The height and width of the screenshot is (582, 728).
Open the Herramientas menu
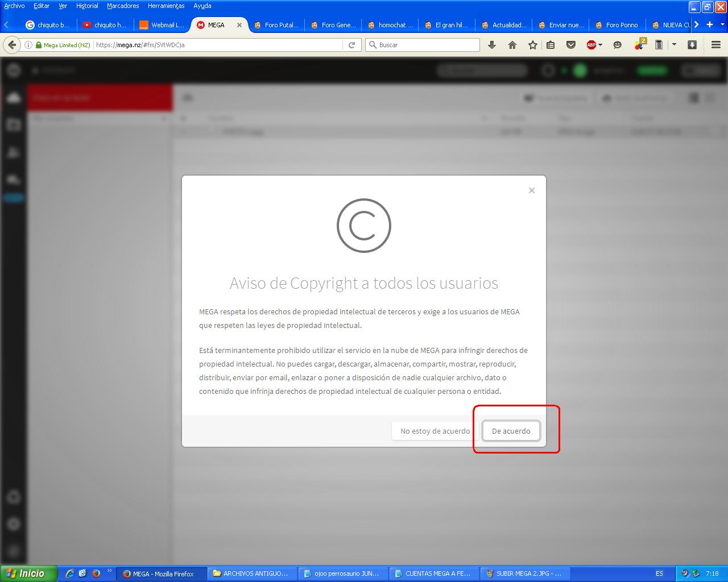point(166,6)
